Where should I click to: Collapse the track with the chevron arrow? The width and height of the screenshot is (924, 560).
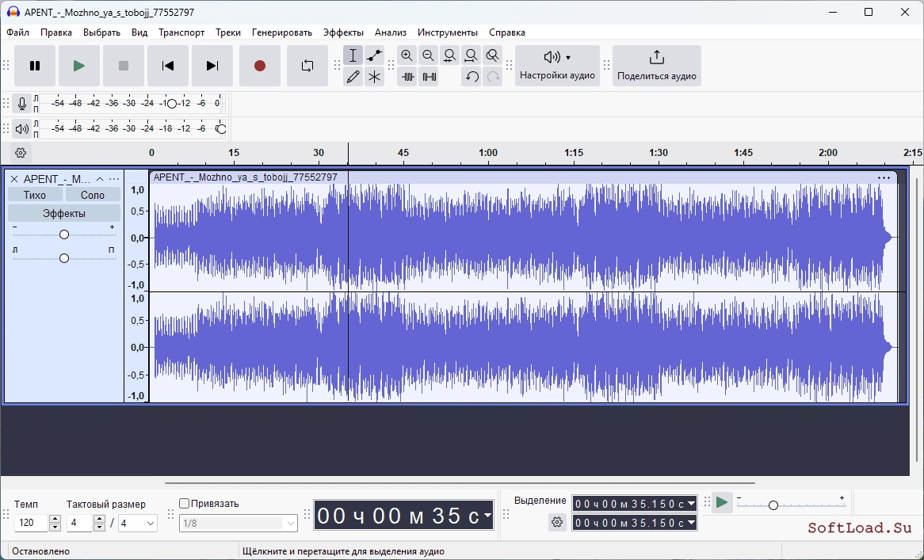pos(100,179)
